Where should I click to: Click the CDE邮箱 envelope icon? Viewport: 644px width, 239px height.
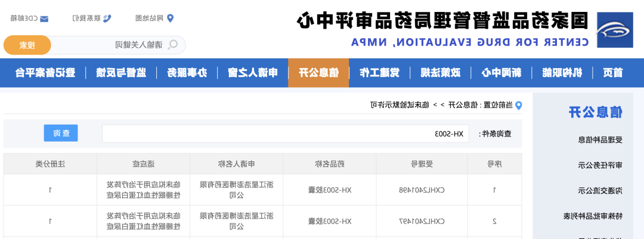coord(44,18)
